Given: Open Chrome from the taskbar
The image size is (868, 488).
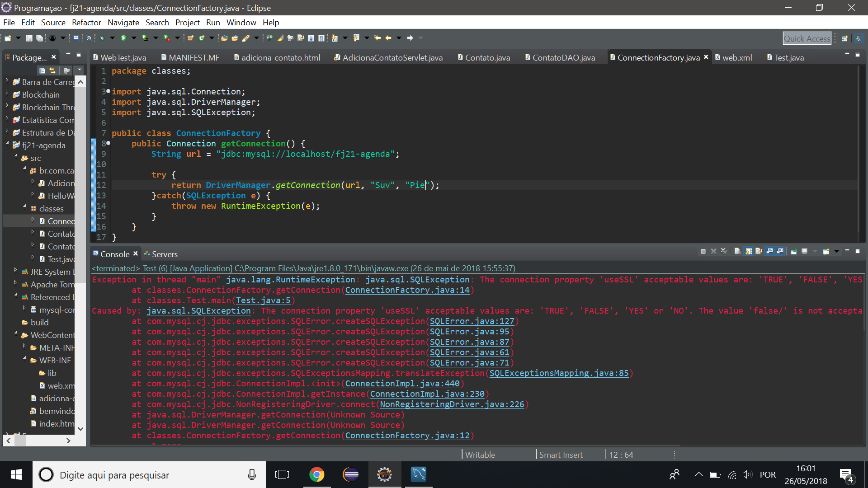Looking at the screenshot, I should pos(316,474).
